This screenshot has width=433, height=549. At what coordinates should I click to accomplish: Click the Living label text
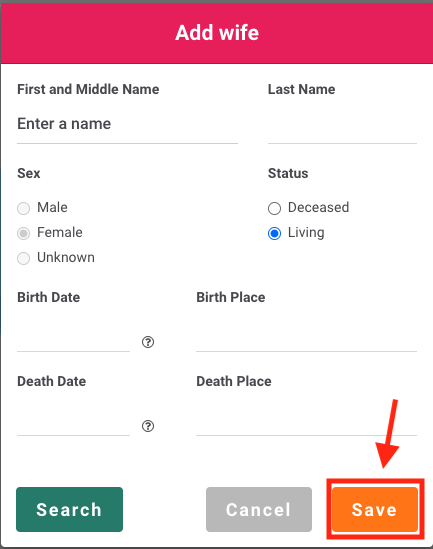pos(306,233)
